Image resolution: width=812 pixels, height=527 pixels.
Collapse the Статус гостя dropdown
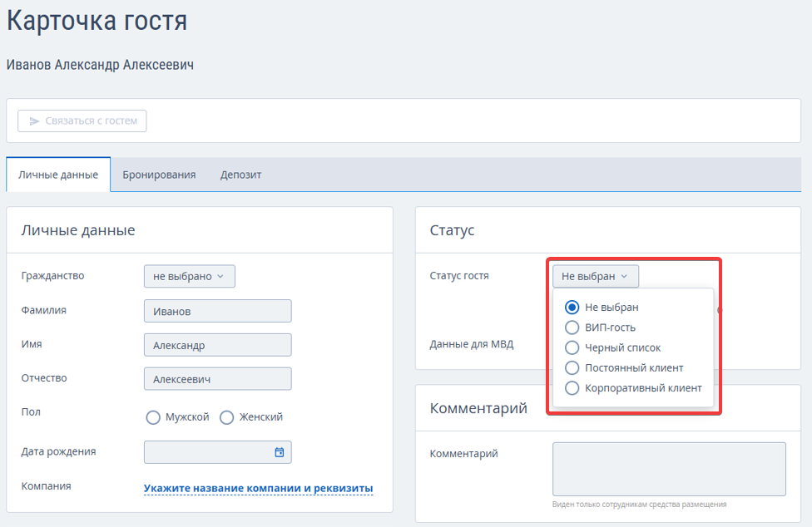tap(596, 276)
